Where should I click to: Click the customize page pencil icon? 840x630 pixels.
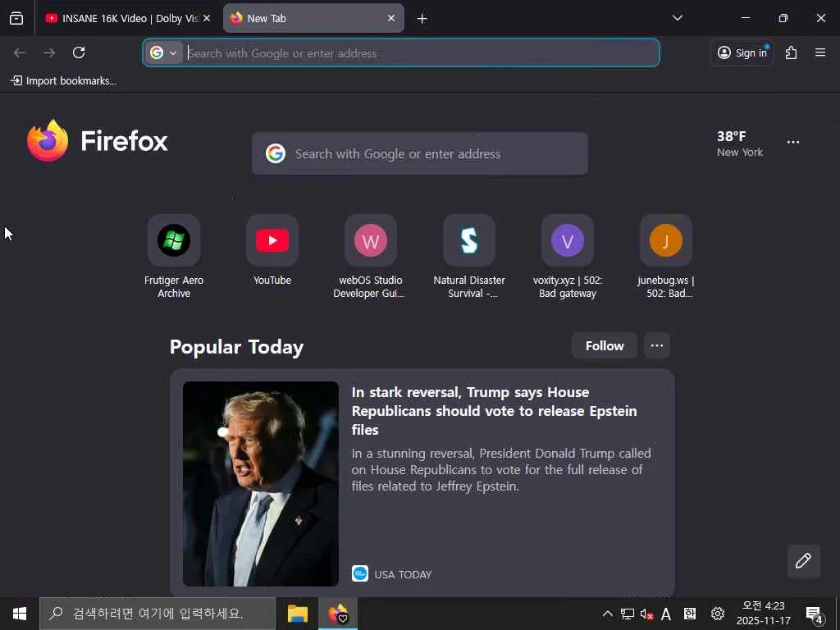[803, 561]
